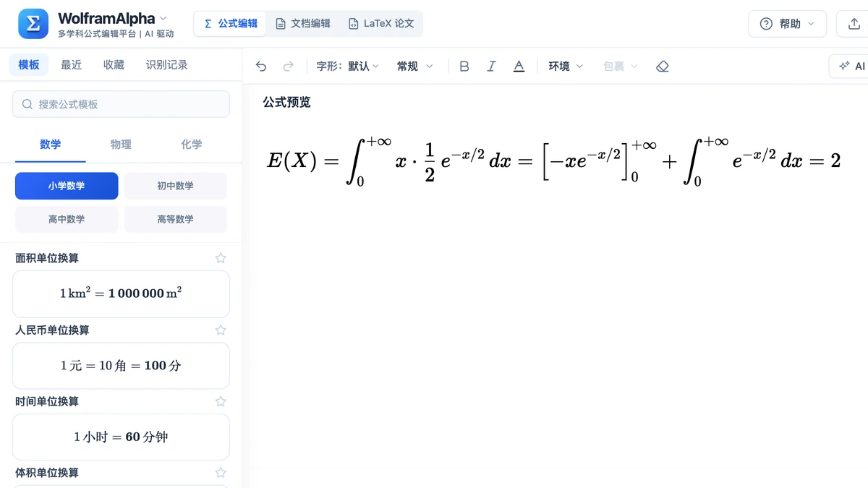
Task: Insert the 1小时=60分钟 time template
Action: point(121,437)
